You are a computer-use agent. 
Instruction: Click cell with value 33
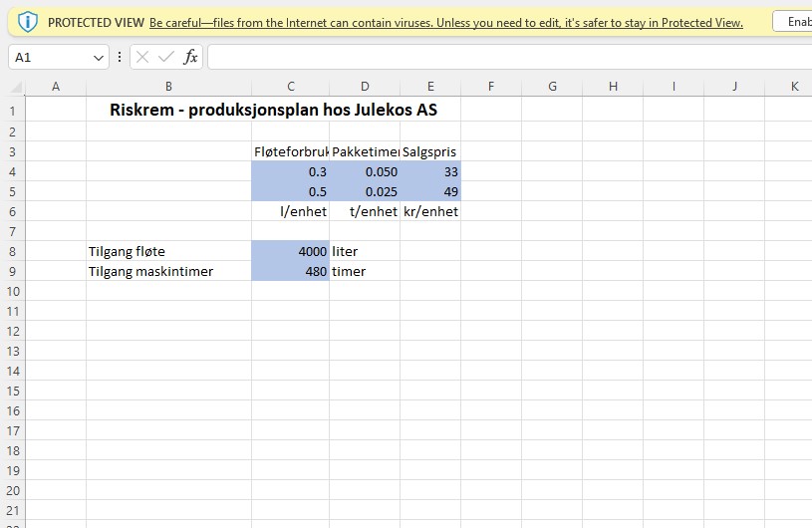(x=430, y=171)
